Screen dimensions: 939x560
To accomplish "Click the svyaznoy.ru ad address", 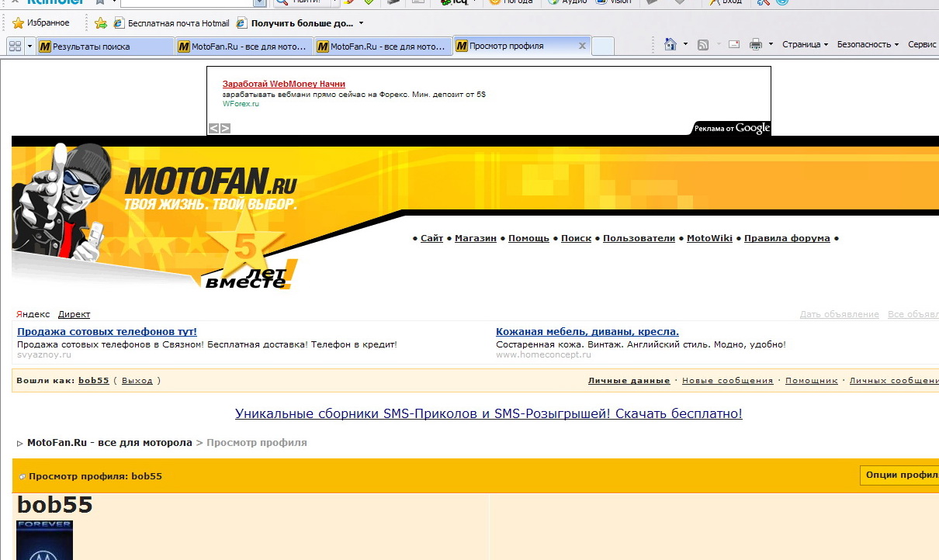I will point(44,354).
